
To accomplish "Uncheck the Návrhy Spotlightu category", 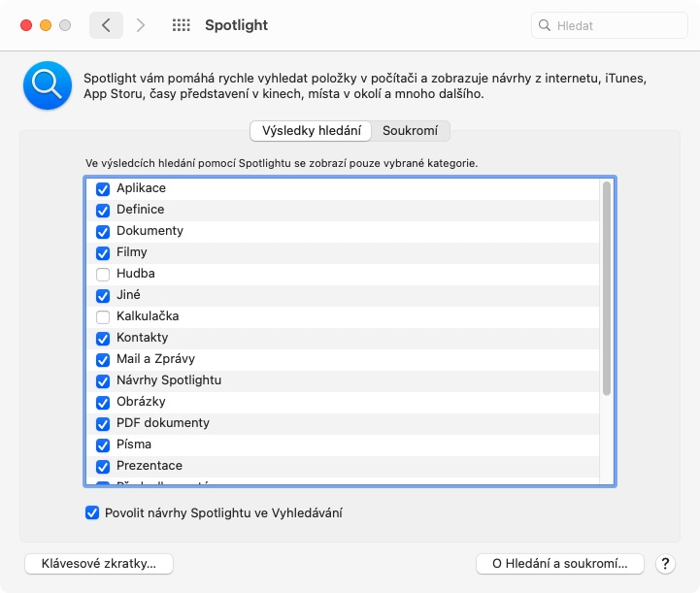I will point(103,380).
